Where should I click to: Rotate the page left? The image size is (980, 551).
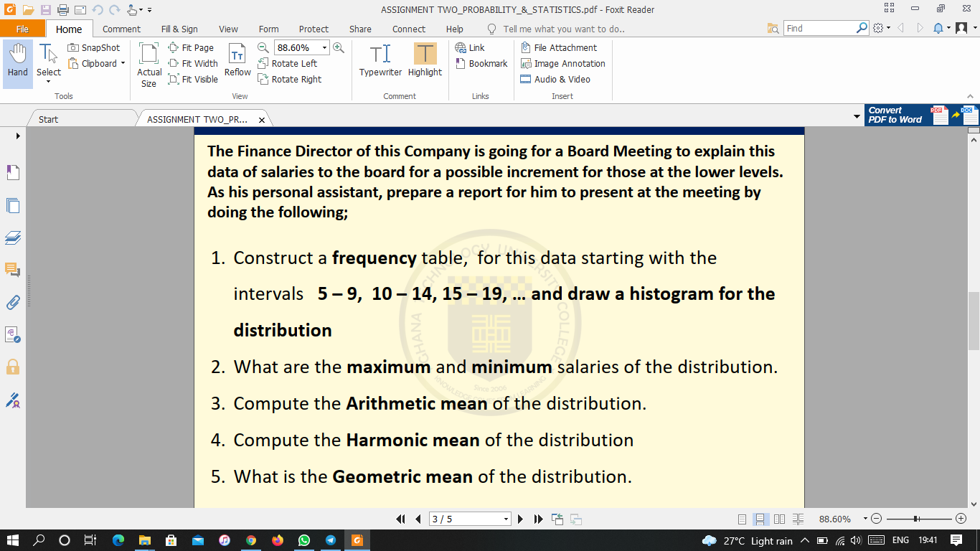tap(288, 63)
